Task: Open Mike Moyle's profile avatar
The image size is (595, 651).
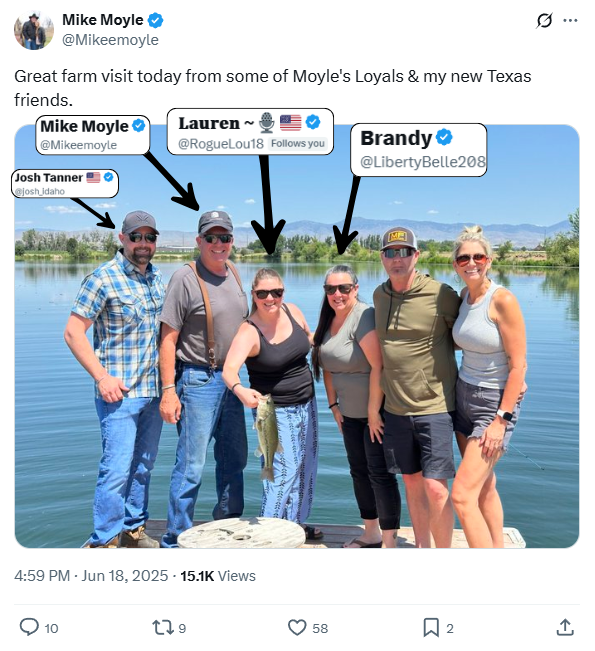Action: (34, 30)
